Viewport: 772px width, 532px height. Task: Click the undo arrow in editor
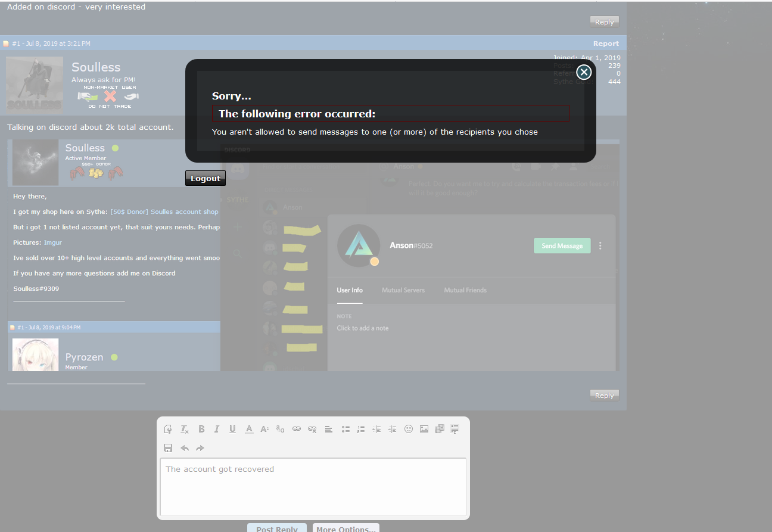(x=185, y=448)
